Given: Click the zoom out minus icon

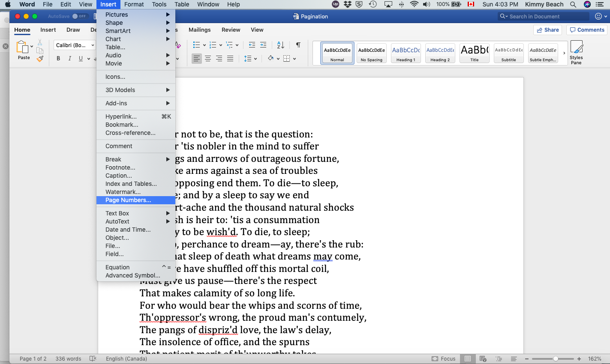Looking at the screenshot, I should coord(527,359).
